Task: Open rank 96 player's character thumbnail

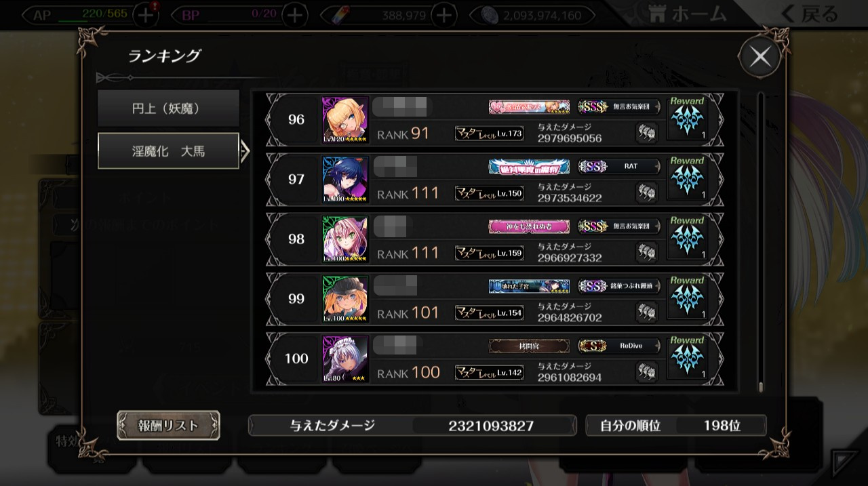Action: [345, 119]
